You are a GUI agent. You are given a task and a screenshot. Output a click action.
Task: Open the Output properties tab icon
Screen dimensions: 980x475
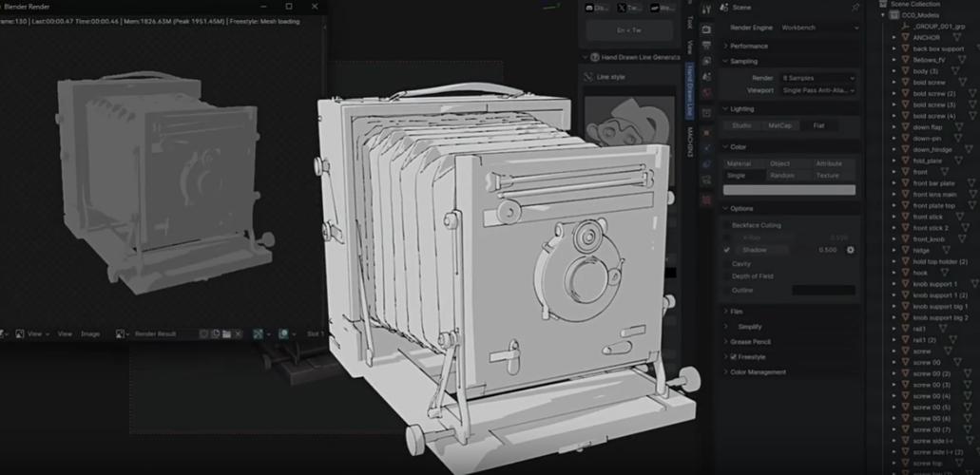(x=706, y=46)
